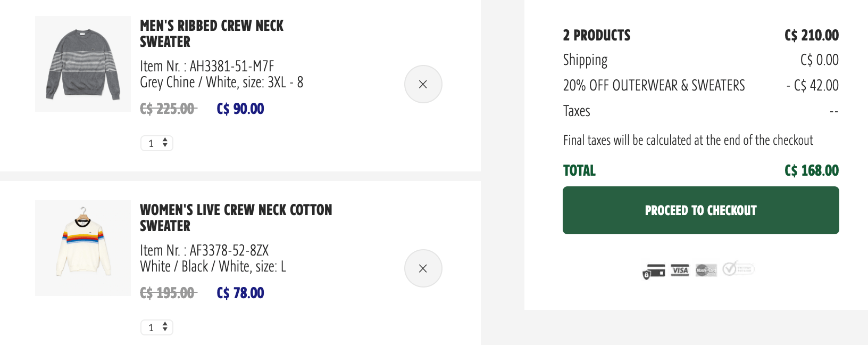Click the C$ 168.00 total amount
Viewport: 868px width, 345px height.
(812, 170)
